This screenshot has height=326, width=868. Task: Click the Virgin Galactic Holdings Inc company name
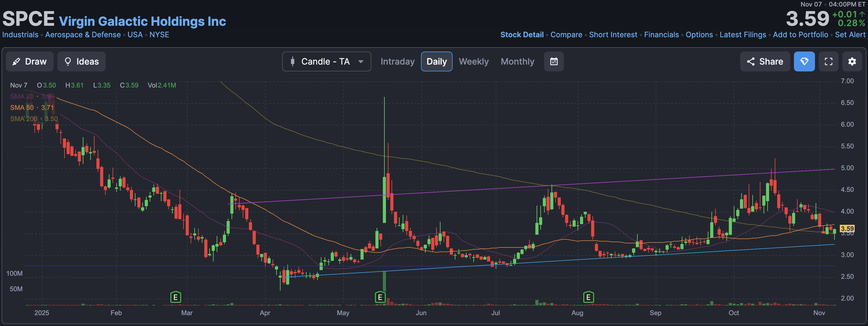pyautogui.click(x=143, y=21)
